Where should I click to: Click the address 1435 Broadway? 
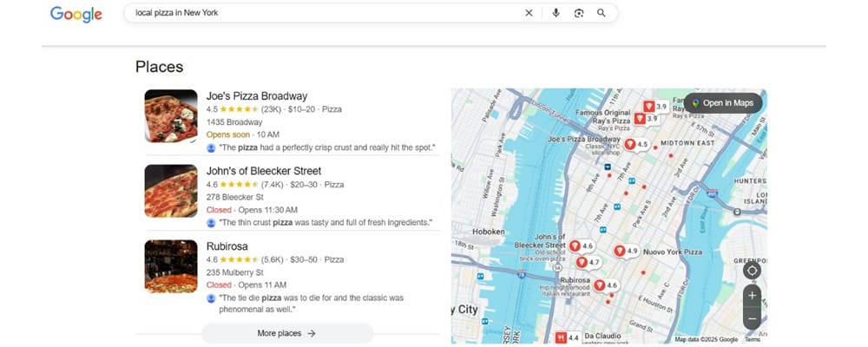(234, 122)
